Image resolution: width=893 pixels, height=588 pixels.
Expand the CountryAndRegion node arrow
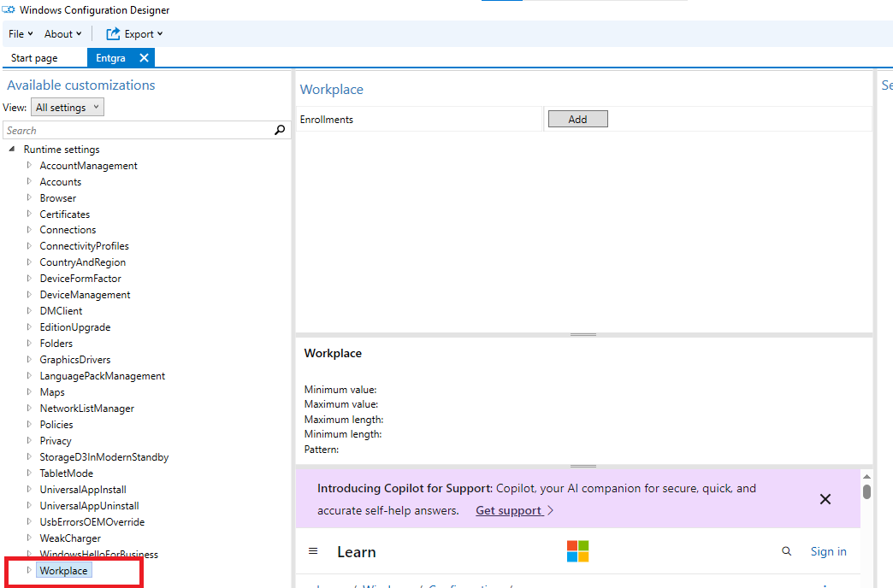coord(29,262)
